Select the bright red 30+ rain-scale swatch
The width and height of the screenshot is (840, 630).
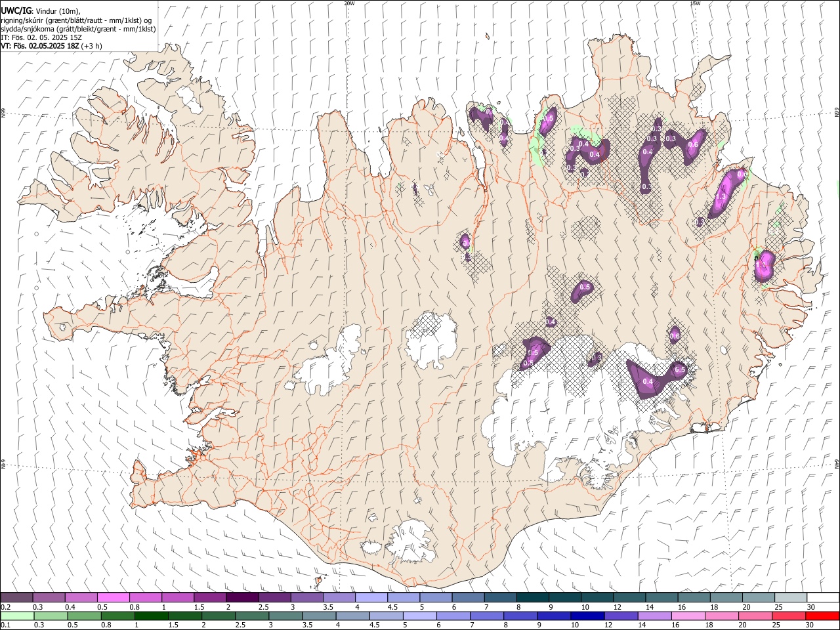(x=822, y=616)
